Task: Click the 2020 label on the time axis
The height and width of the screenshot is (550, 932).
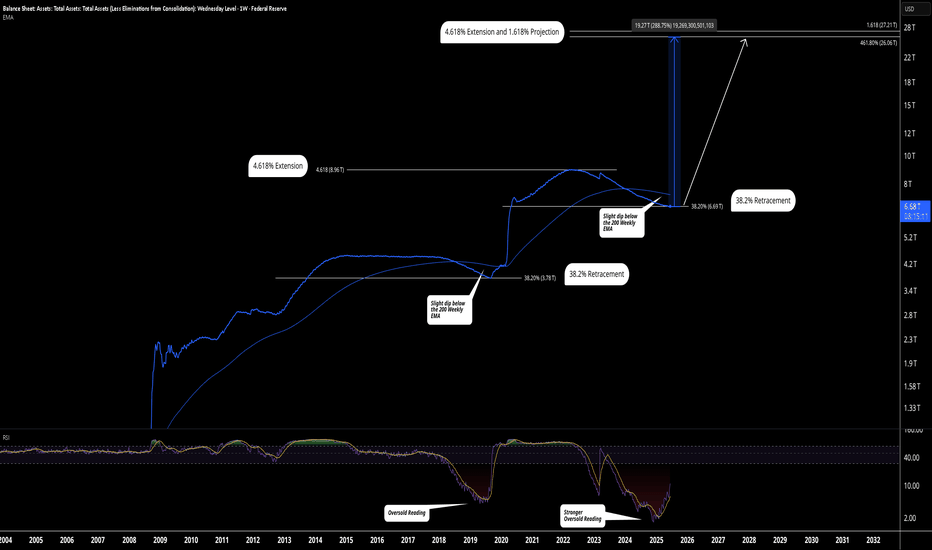Action: [501, 540]
